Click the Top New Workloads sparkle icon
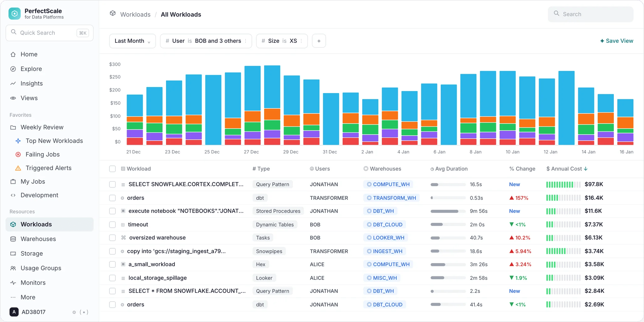 coord(18,141)
